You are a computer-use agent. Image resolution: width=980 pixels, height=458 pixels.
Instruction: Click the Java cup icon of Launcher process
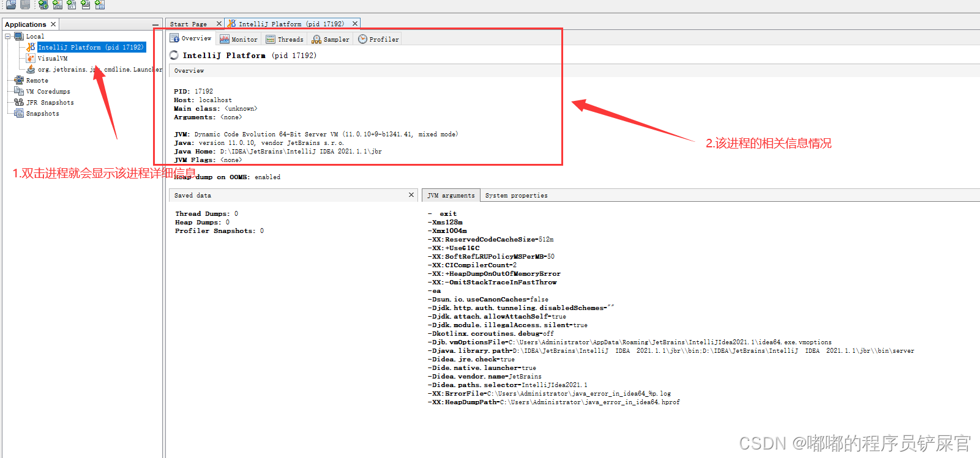31,69
